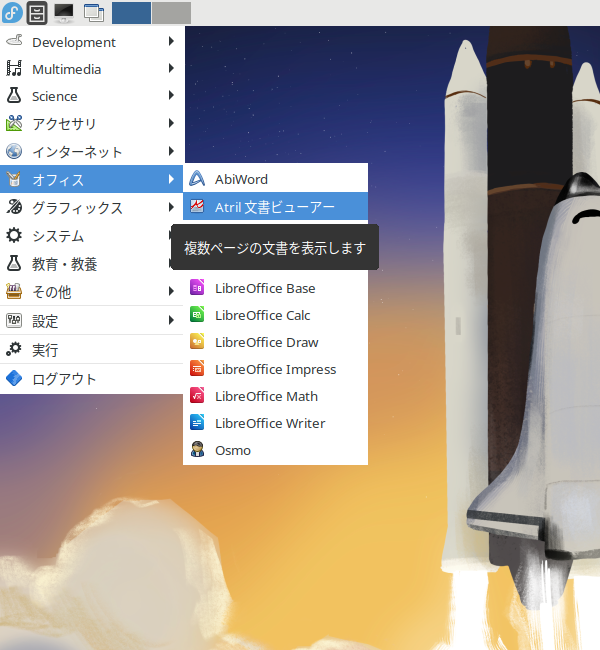Screen dimensions: 600x650
Task: Open the Fedora application menu button
Action: [12, 12]
